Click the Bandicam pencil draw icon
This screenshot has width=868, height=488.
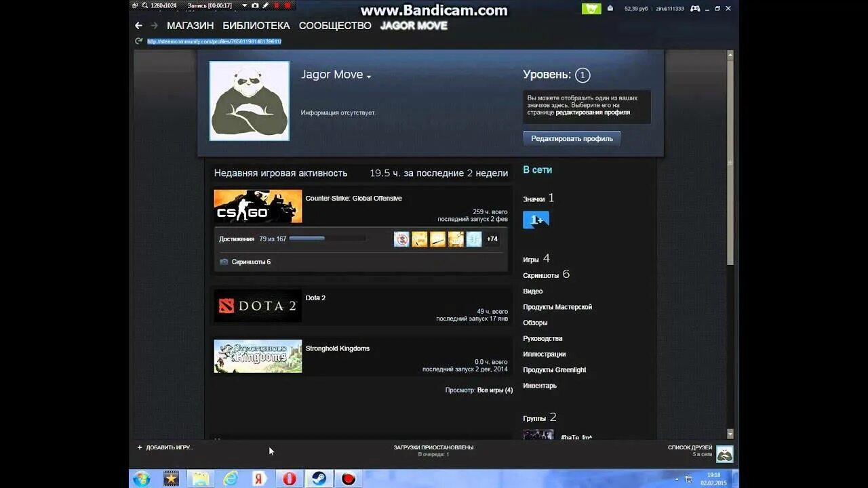point(265,5)
